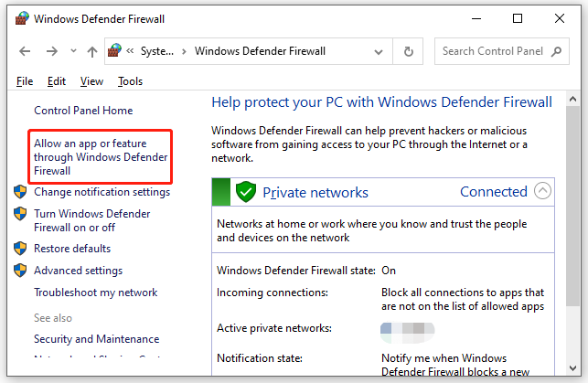This screenshot has height=383, width=588.
Task: Open the File menu
Action: point(25,81)
